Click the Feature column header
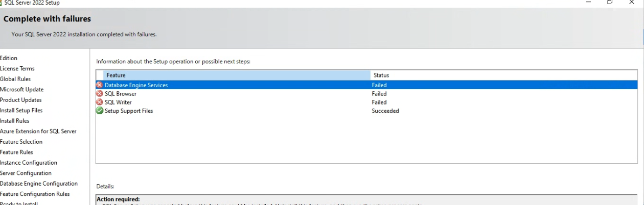 237,75
